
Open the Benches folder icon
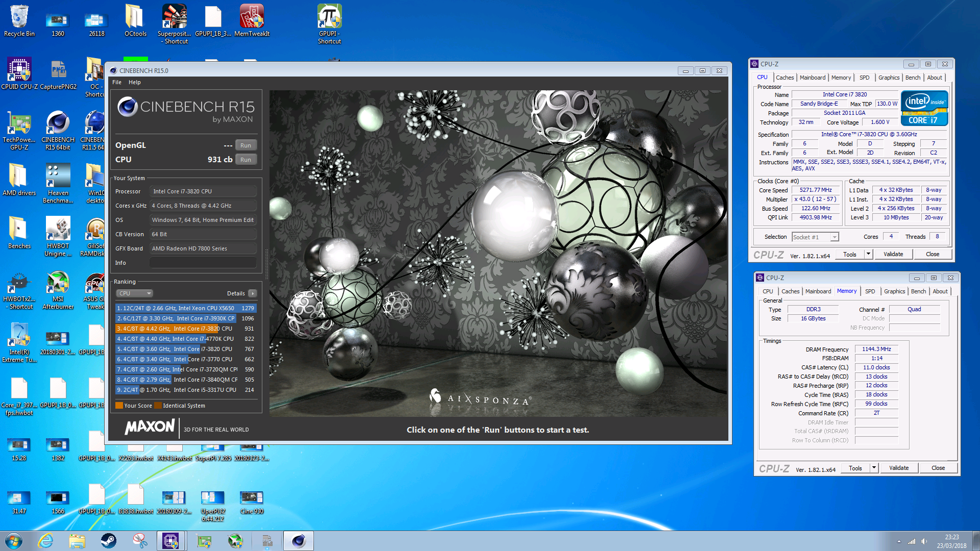(19, 233)
